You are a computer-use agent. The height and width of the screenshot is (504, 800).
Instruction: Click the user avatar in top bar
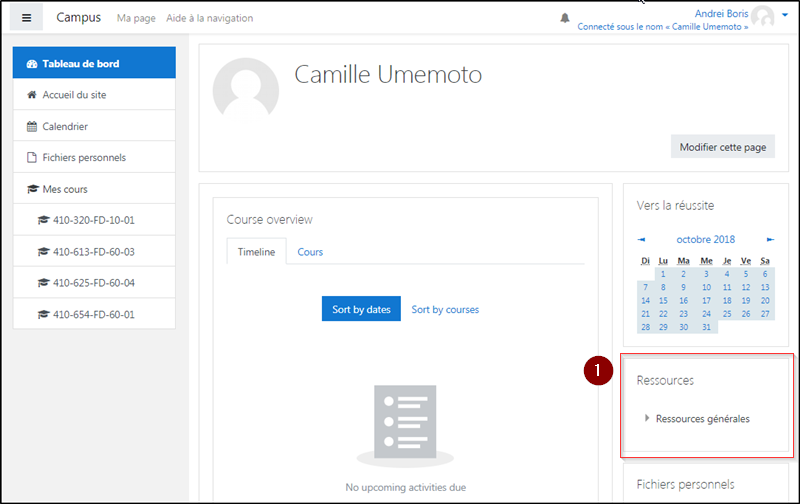[763, 17]
